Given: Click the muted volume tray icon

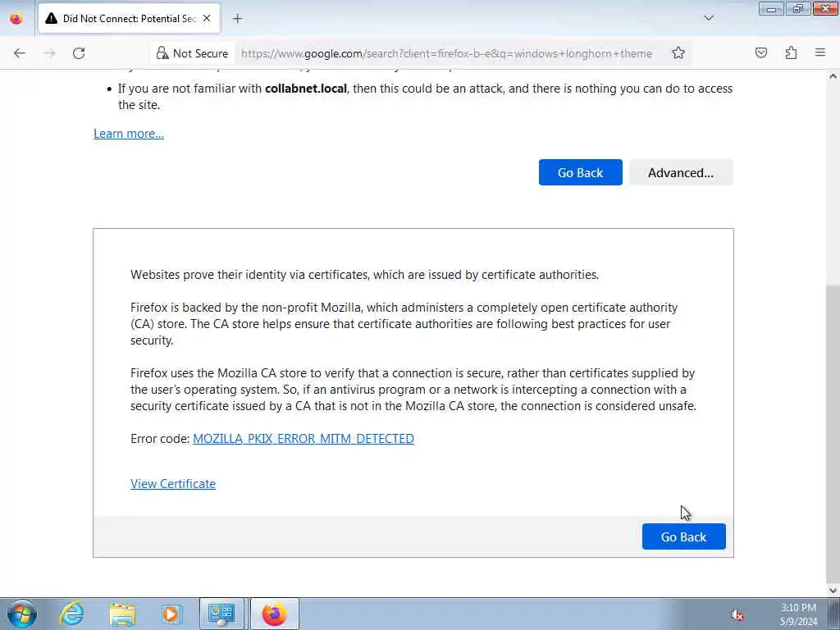Looking at the screenshot, I should [737, 614].
